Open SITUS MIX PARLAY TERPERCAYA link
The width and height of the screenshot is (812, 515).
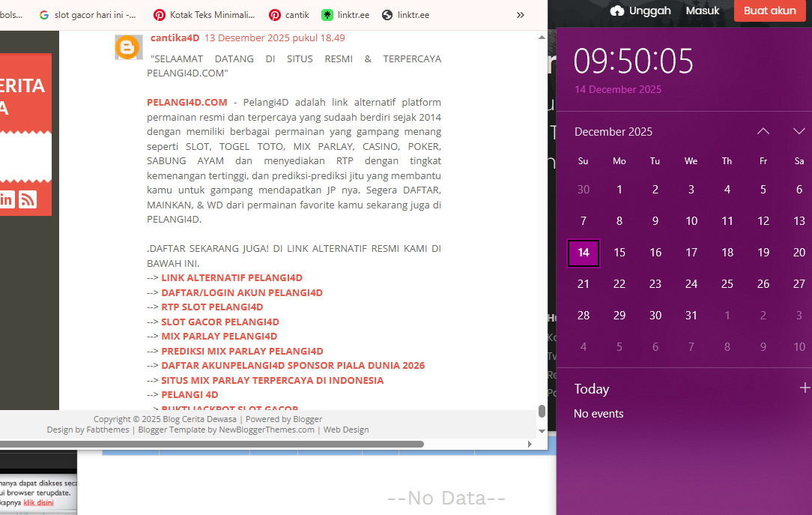click(x=273, y=380)
